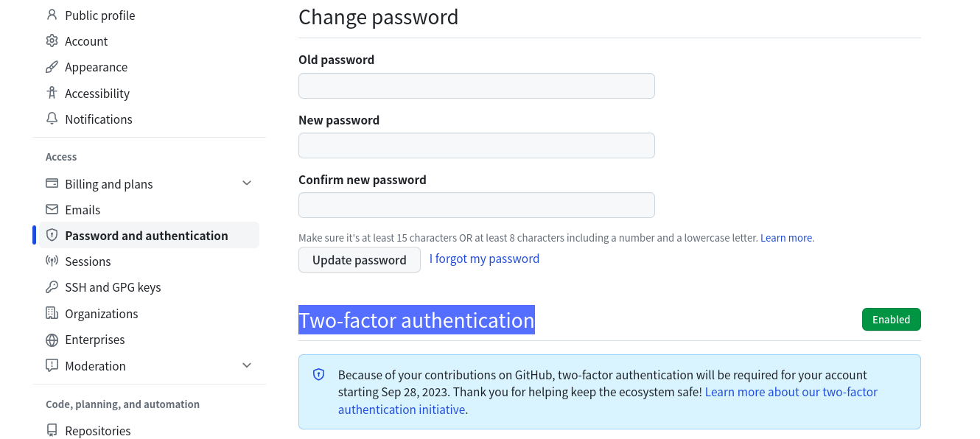Open the password requirements Learn more link
980x439 pixels.
click(785, 238)
